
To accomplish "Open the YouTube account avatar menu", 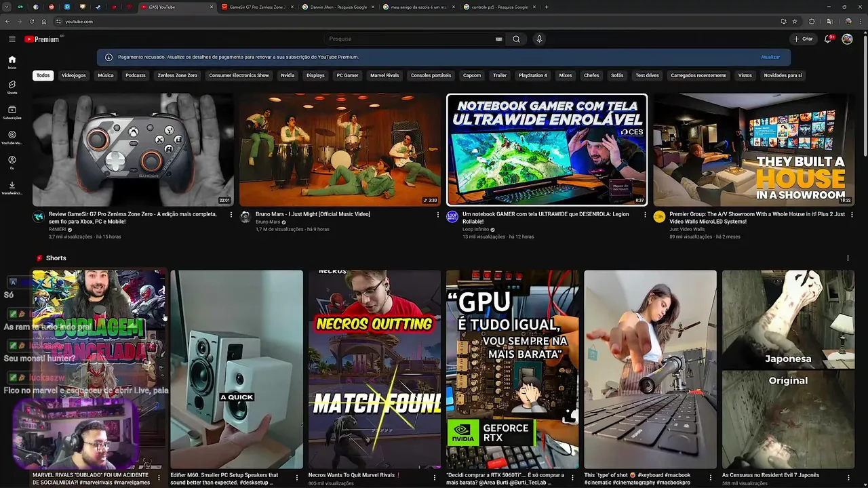I will click(847, 39).
